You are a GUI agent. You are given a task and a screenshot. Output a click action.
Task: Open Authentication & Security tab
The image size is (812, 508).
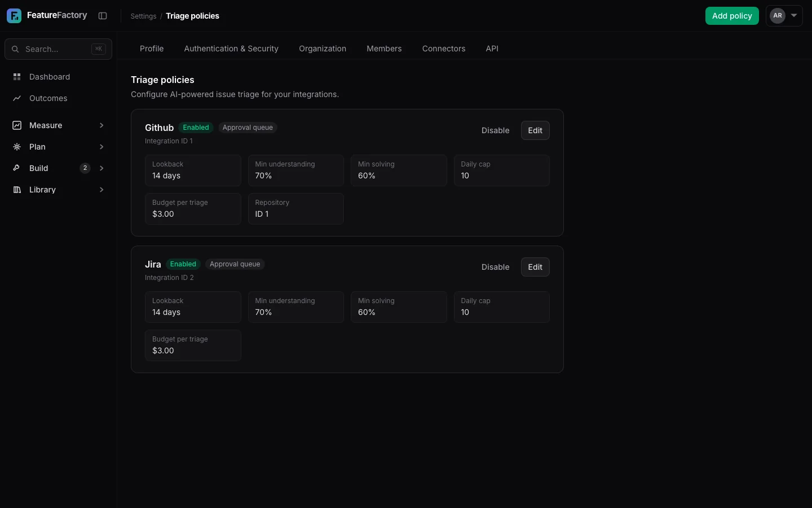pos(231,49)
